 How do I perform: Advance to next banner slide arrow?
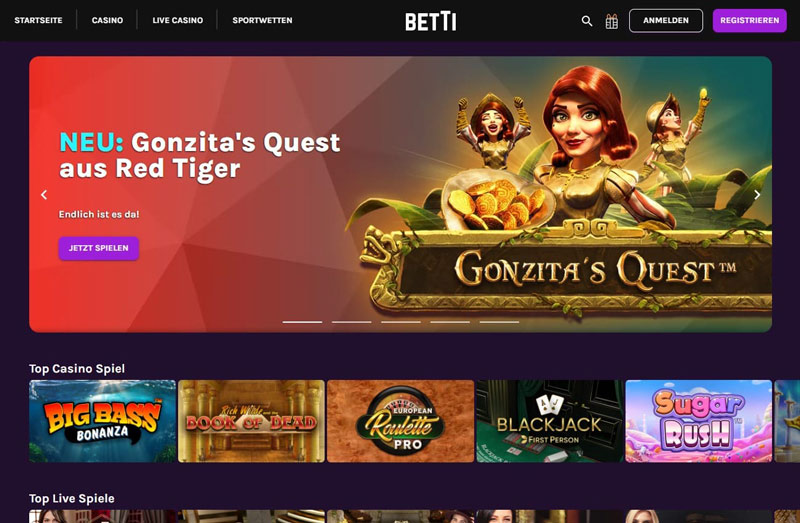point(757,194)
